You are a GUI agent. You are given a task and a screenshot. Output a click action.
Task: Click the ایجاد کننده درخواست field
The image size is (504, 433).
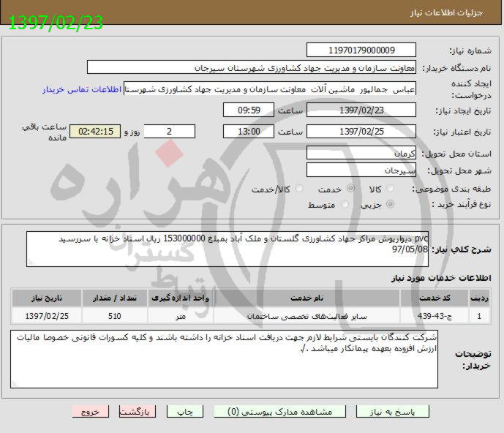click(x=270, y=89)
